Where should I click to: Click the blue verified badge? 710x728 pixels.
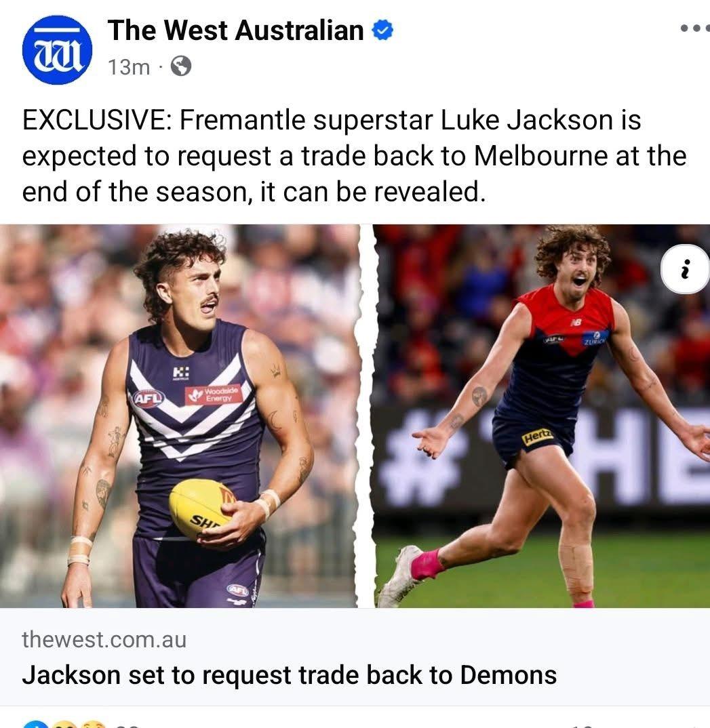coord(382,31)
